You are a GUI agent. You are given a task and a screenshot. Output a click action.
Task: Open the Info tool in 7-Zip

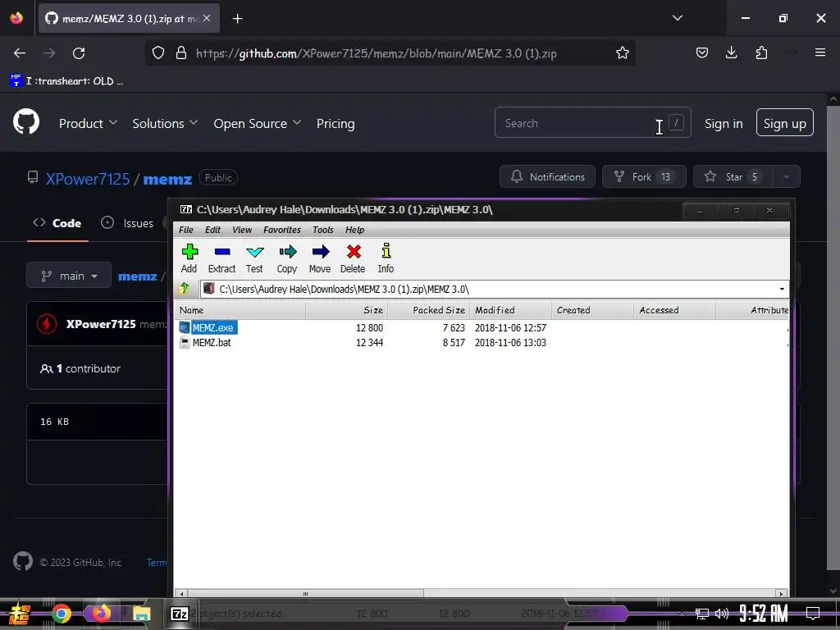click(x=386, y=258)
